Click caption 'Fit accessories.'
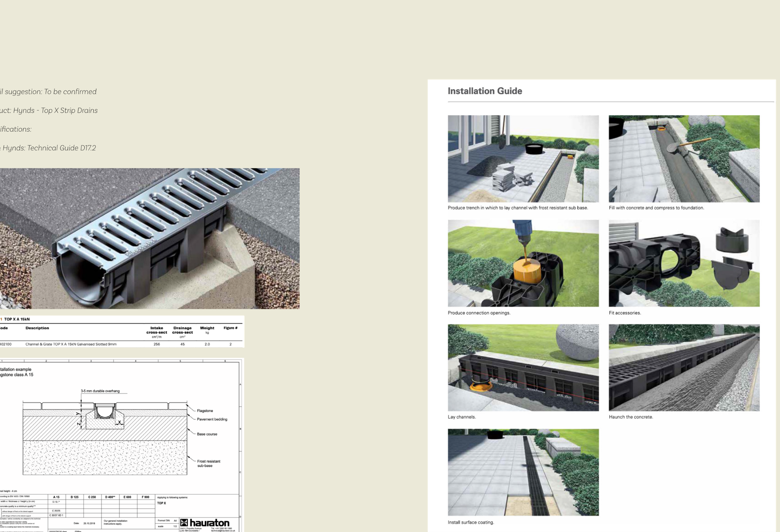The image size is (780, 532). [x=625, y=313]
